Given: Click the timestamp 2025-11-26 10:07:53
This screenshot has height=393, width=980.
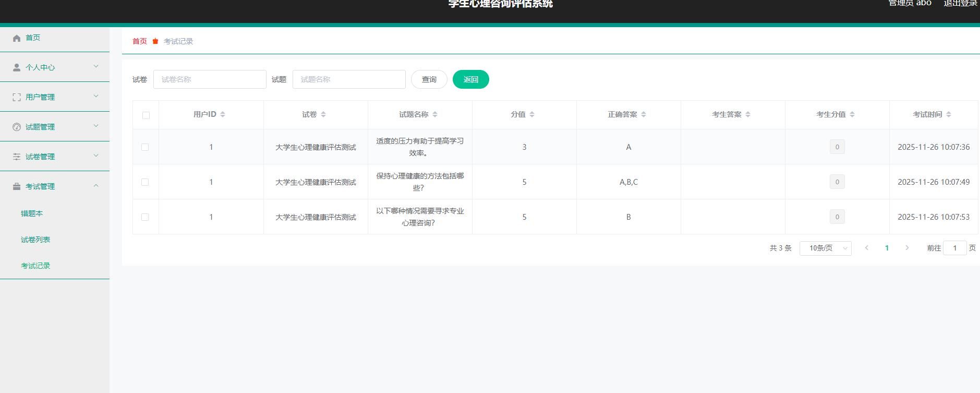Looking at the screenshot, I should click(x=934, y=217).
